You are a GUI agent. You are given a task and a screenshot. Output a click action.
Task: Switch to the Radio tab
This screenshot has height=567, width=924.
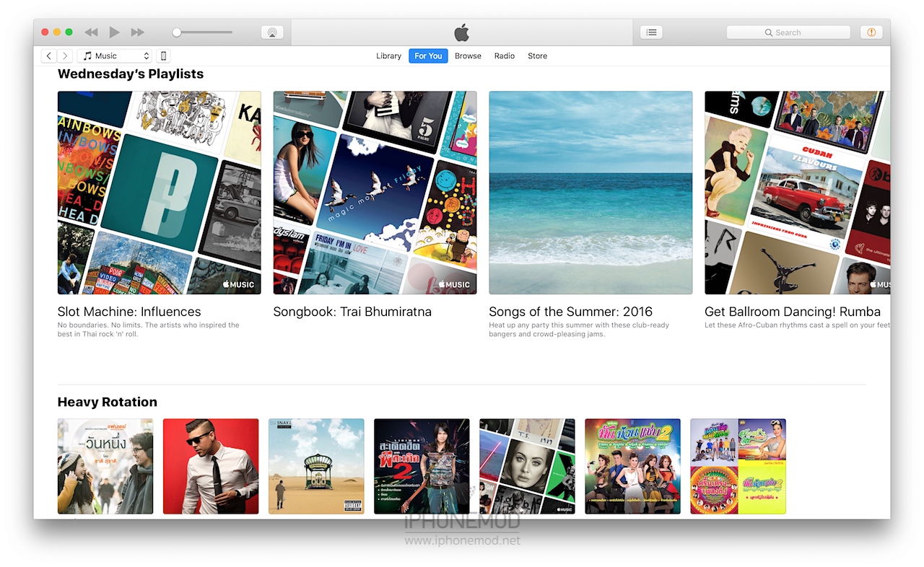pos(505,56)
